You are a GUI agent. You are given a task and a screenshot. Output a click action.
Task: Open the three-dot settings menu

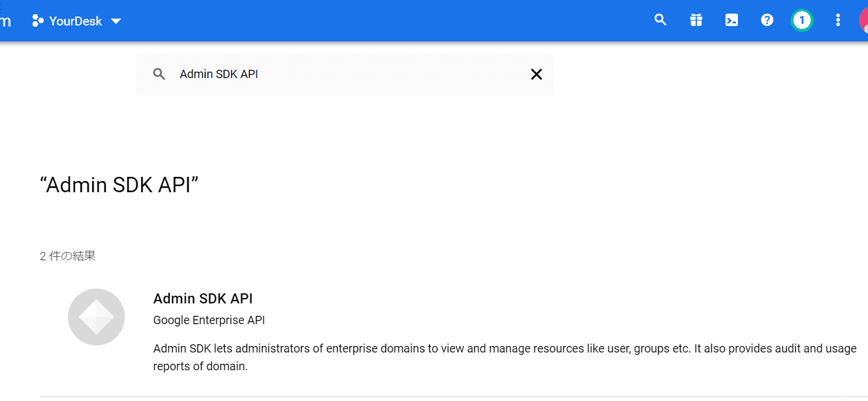click(x=838, y=20)
